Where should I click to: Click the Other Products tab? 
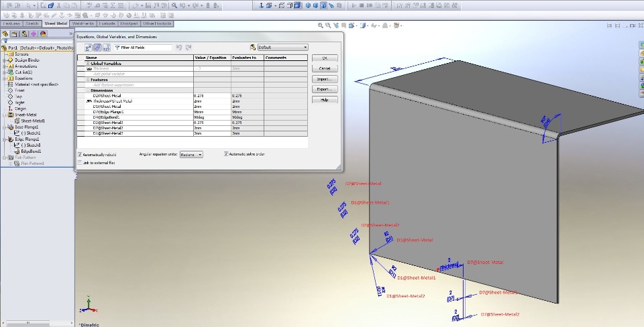point(157,24)
